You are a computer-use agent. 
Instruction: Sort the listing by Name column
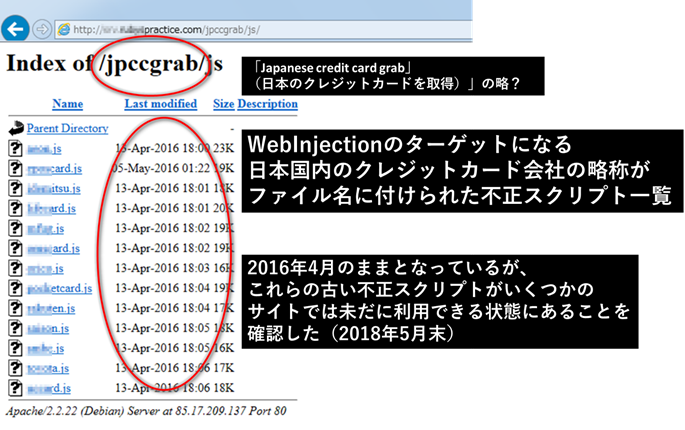pos(67,103)
